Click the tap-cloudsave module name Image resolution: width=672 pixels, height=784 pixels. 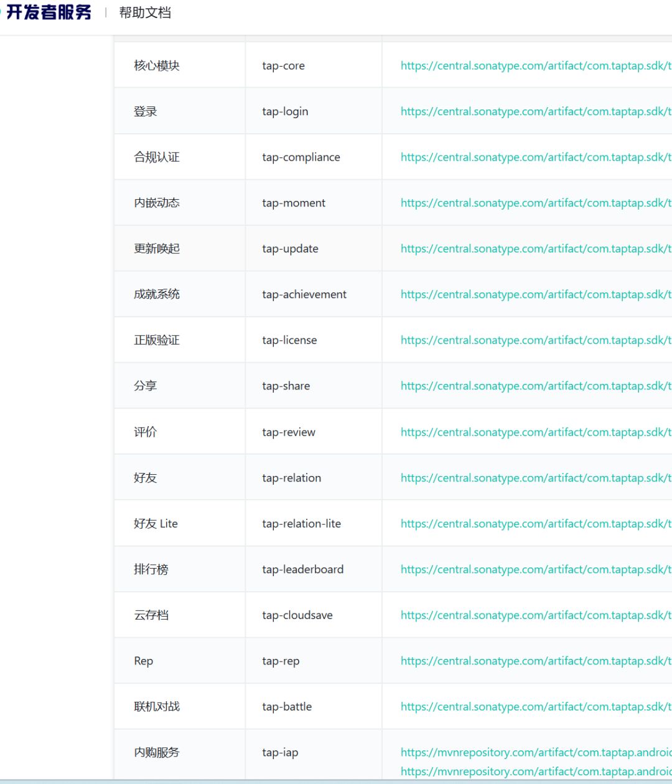297,615
